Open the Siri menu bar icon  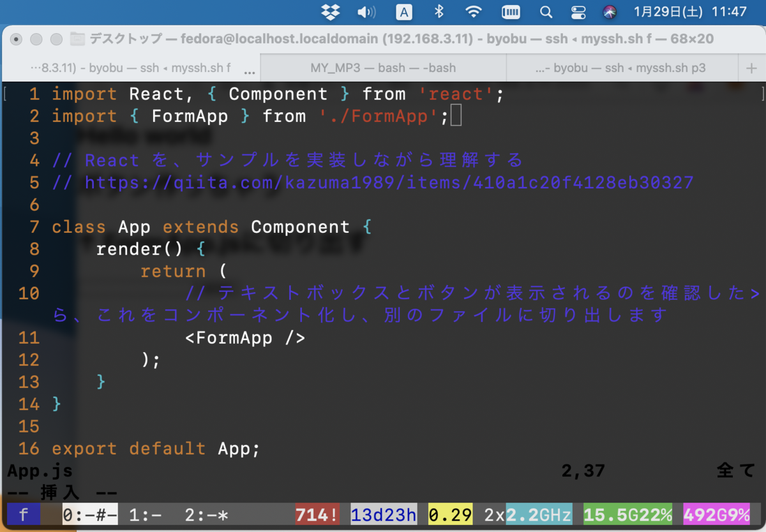coord(610,11)
